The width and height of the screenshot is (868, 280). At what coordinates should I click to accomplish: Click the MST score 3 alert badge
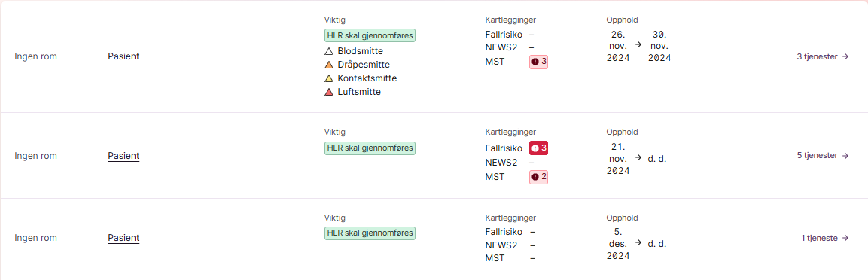[x=538, y=62]
